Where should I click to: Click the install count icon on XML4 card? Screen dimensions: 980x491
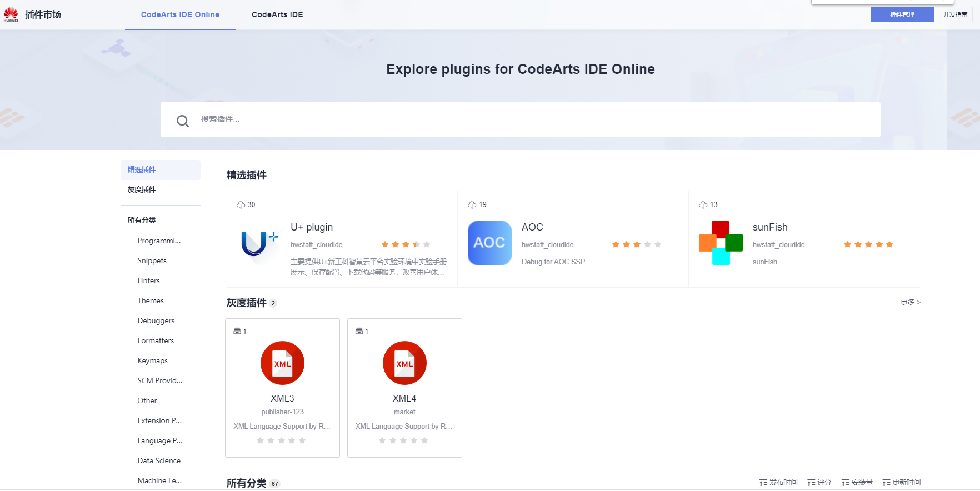point(359,331)
